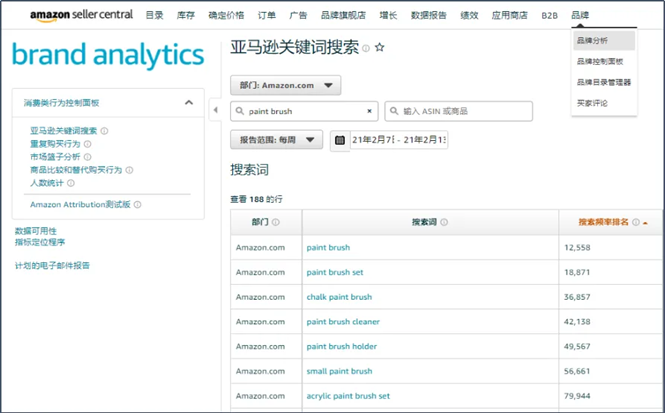Click magnifier icon in paint brush search box
The height and width of the screenshot is (413, 665).
(240, 111)
